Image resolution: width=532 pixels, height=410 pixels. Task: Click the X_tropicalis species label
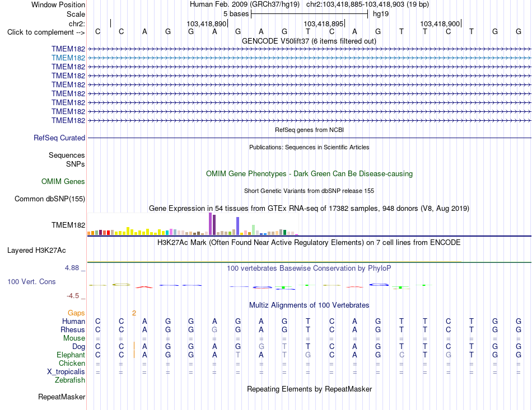coord(66,372)
